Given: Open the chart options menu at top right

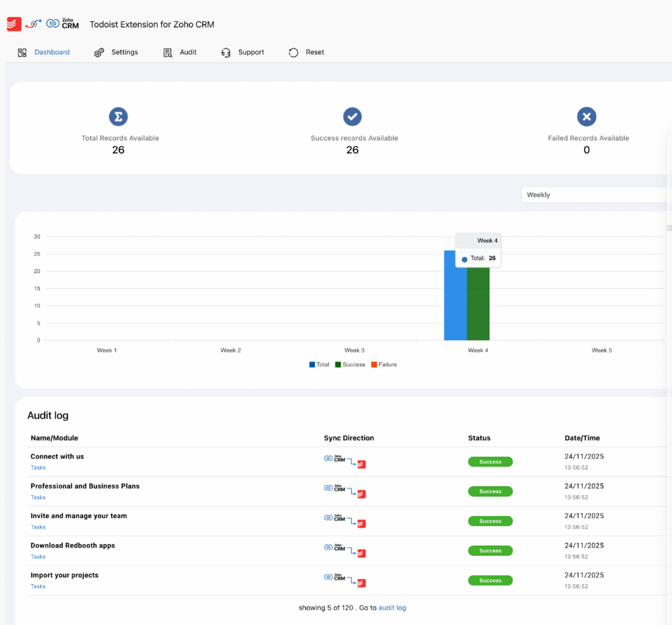Looking at the screenshot, I should (x=669, y=228).
